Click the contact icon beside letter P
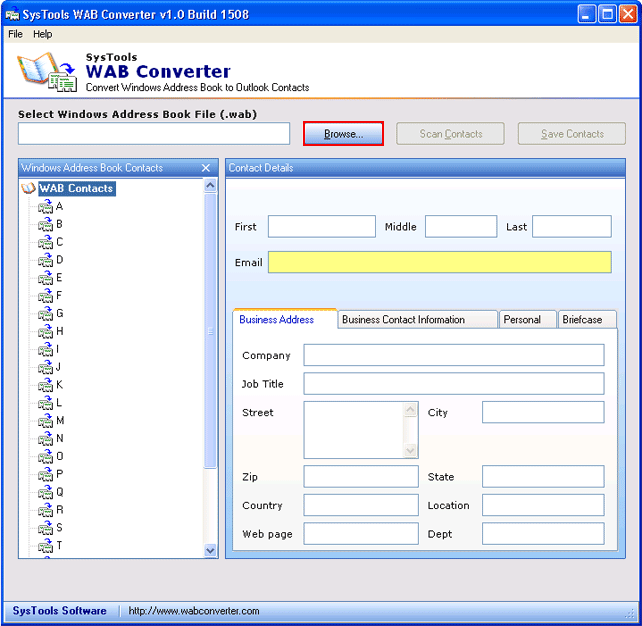The height and width of the screenshot is (626, 642). click(x=45, y=474)
